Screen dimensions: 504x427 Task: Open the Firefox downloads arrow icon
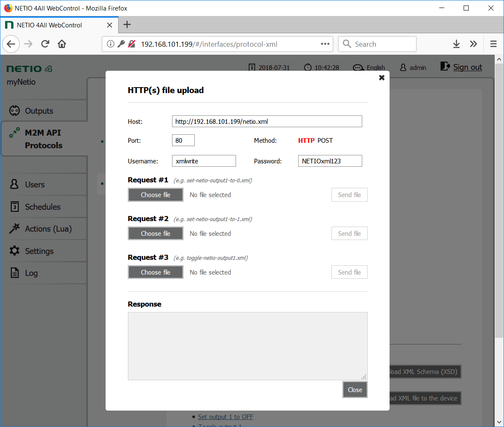(x=456, y=44)
